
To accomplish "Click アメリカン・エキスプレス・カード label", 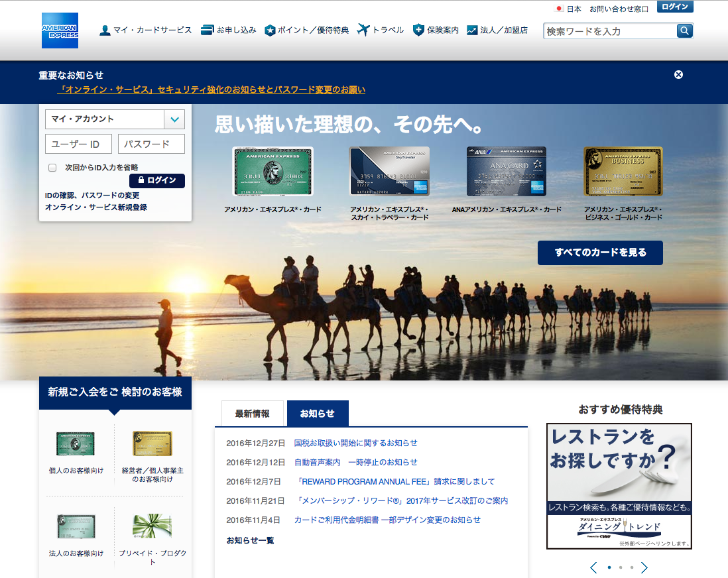I will tap(273, 209).
